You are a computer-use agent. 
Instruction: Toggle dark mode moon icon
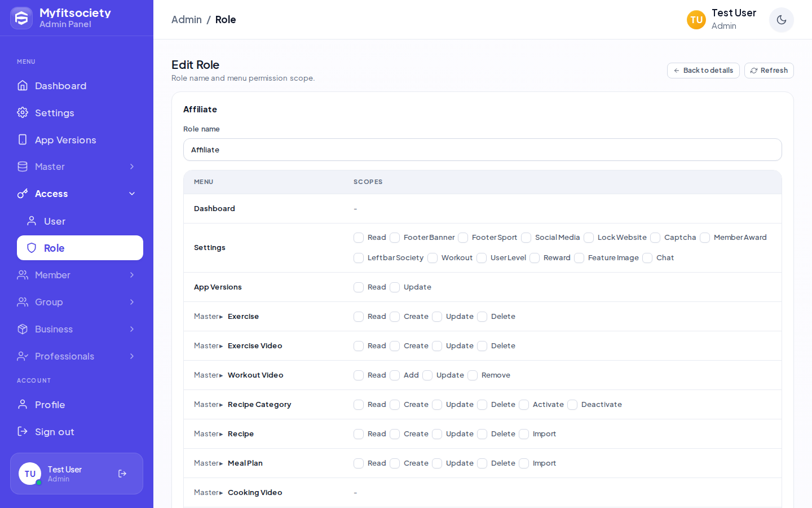click(x=781, y=20)
